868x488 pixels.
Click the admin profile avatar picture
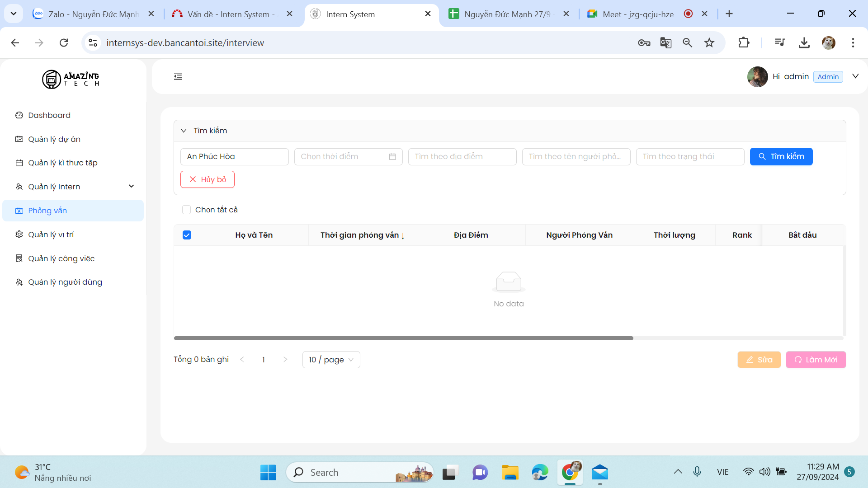pyautogui.click(x=757, y=76)
